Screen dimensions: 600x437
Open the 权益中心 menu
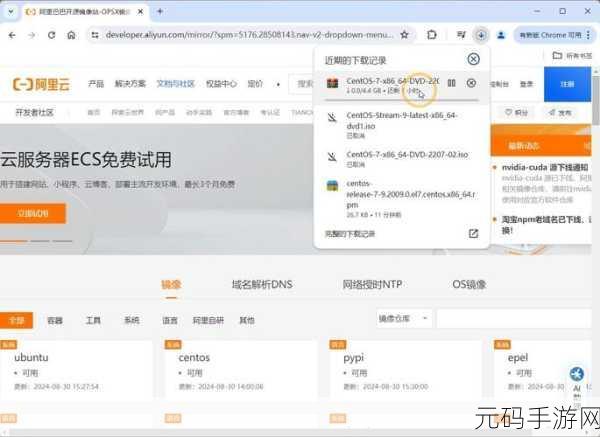click(x=221, y=83)
